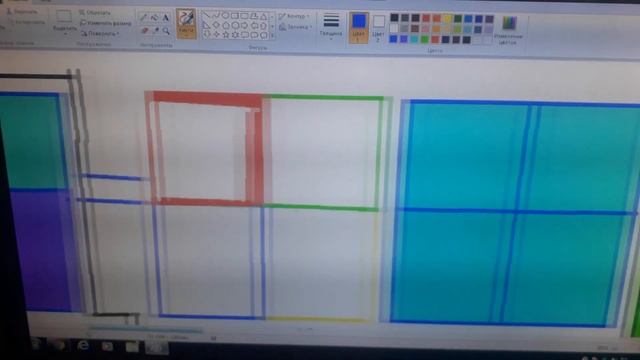Pick the black palette color
Viewport: 640px width, 360px height.
[394, 17]
